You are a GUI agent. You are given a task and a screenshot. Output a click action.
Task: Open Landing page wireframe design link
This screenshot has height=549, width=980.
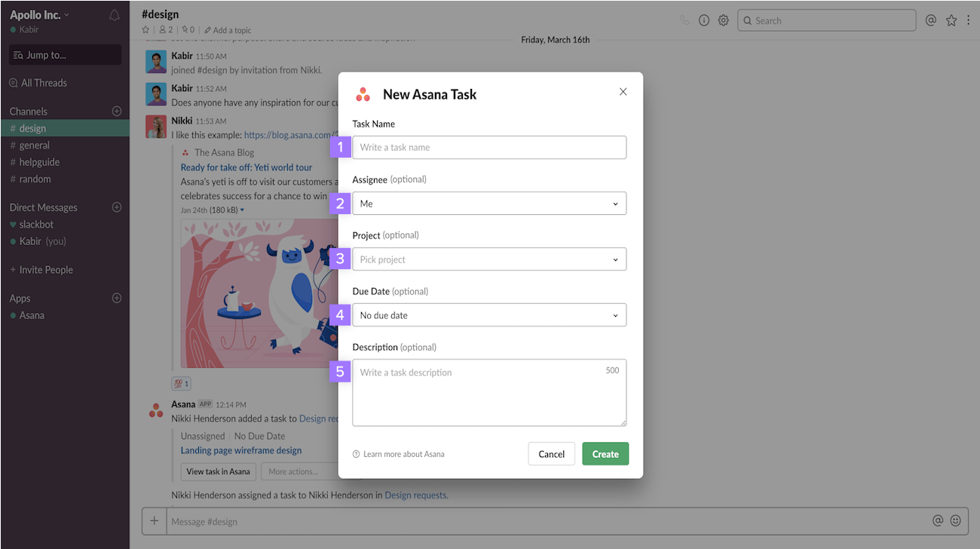point(241,450)
